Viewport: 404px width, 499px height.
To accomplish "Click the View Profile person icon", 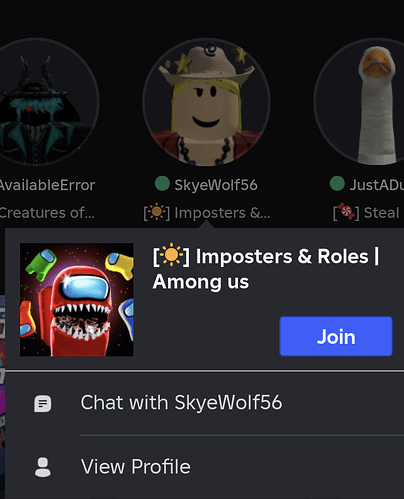I will (x=43, y=467).
